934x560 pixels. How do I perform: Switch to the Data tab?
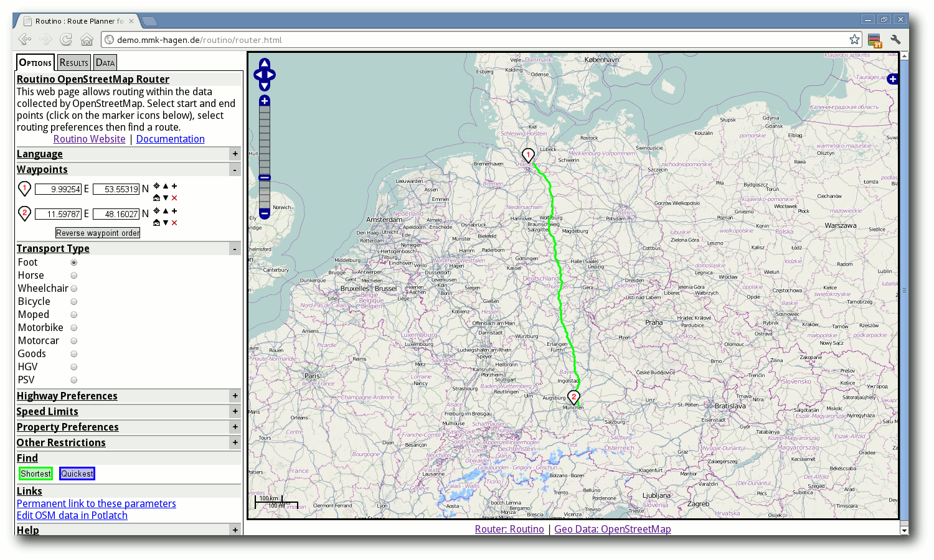click(x=105, y=63)
